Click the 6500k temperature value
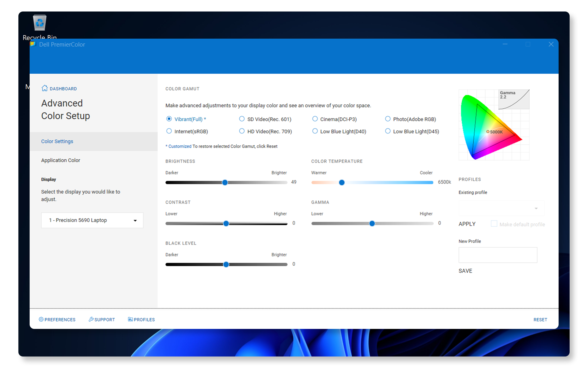Screen dimensions: 588x368 pos(444,182)
